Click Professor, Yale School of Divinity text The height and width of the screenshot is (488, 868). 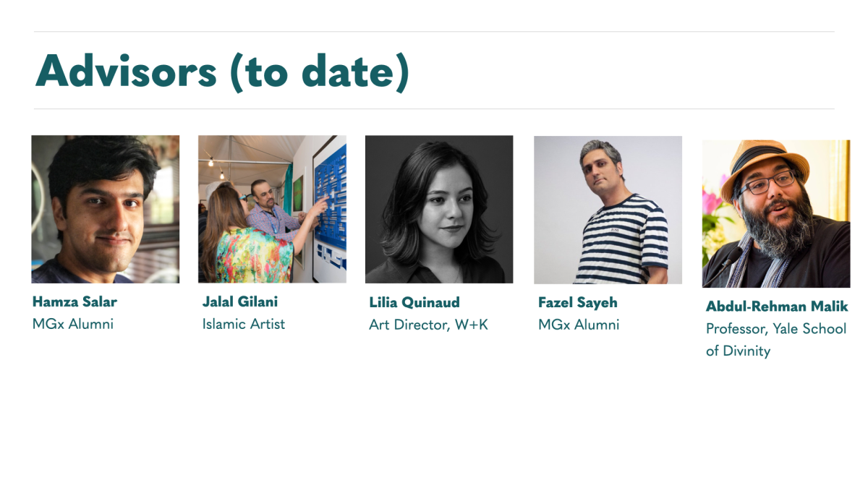pos(776,340)
